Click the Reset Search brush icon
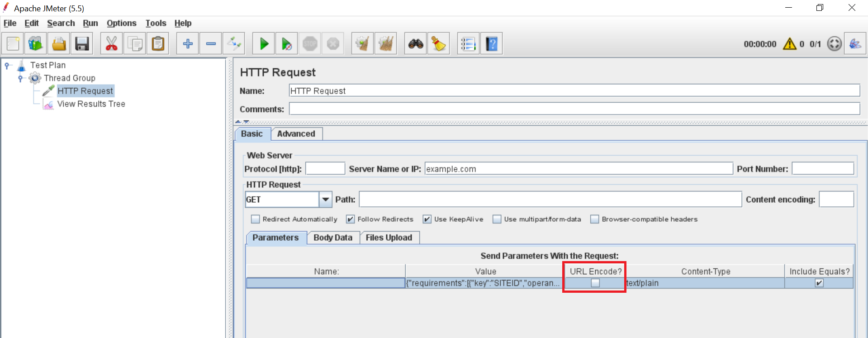Viewport: 868px width, 338px height. 439,44
